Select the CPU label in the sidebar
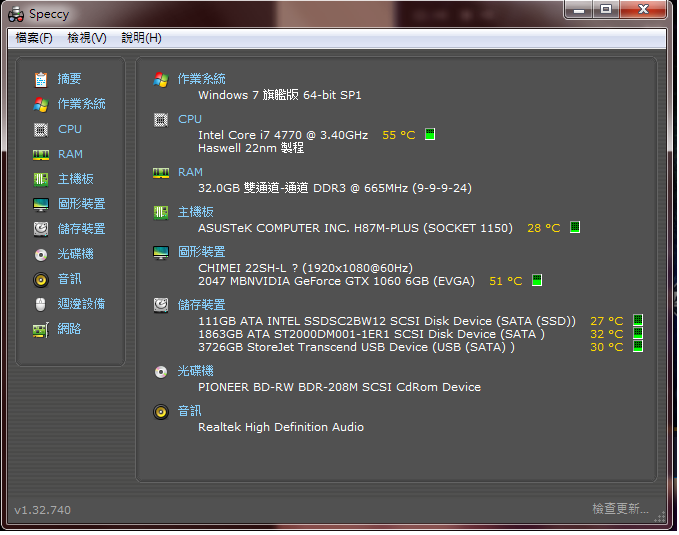 pos(70,129)
